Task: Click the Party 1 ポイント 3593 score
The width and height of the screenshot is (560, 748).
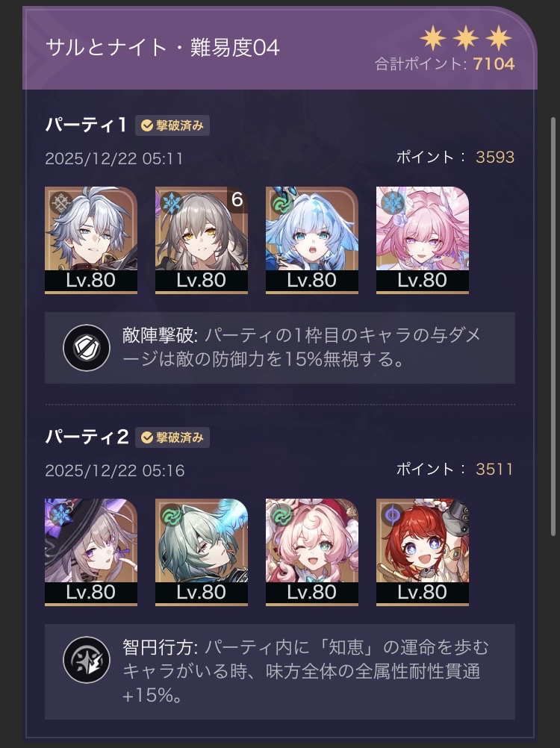Action: coord(455,157)
